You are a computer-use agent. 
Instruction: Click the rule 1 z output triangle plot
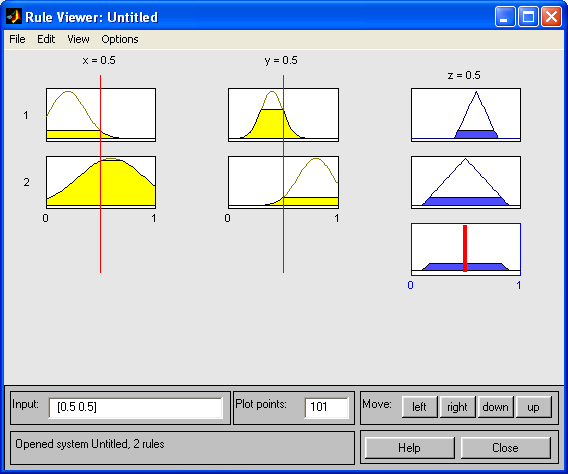coord(466,115)
